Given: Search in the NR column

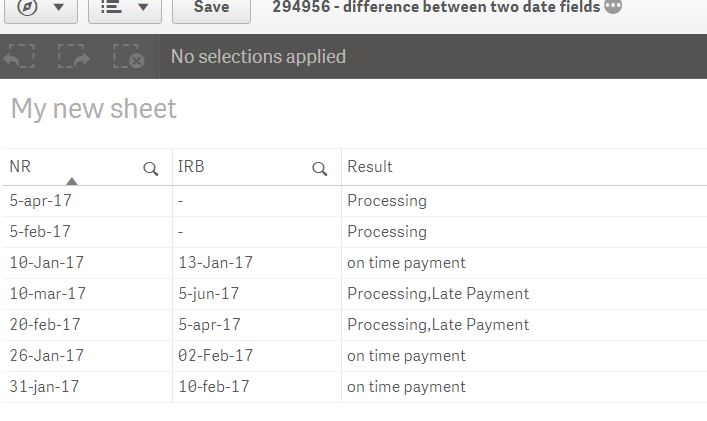Looking at the screenshot, I should [x=151, y=168].
